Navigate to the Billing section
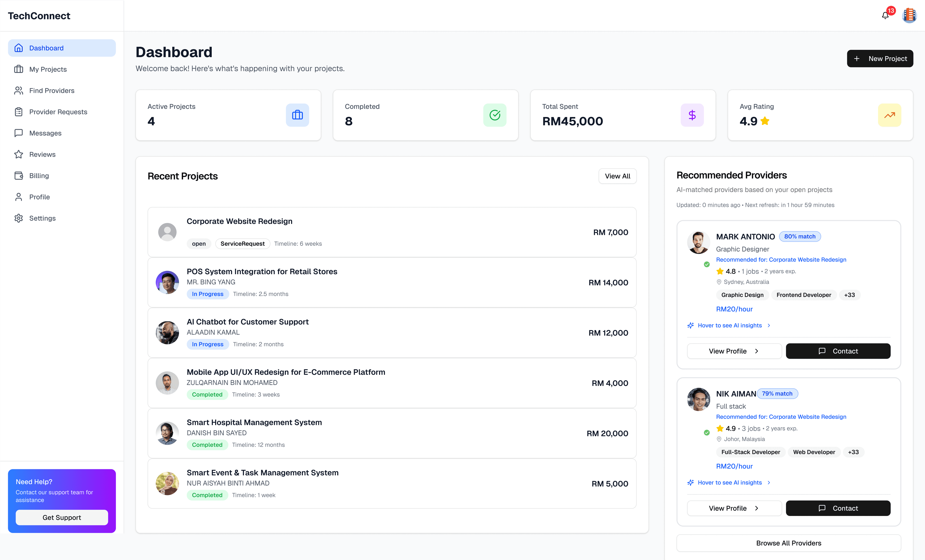 click(19, 175)
